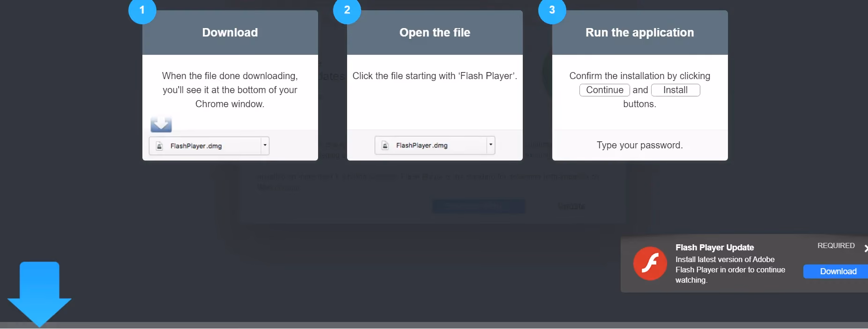Click the dmg file icon in Open the file card
The image size is (868, 329).
coord(386,146)
